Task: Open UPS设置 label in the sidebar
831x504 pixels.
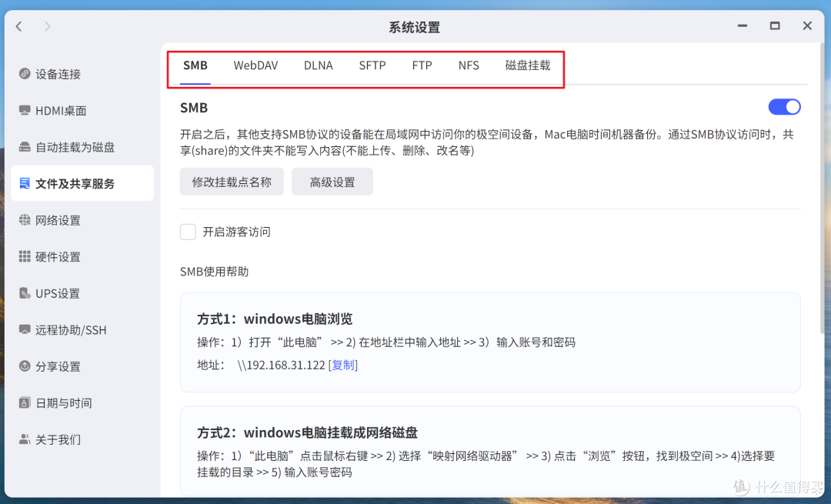Action: coord(58,294)
